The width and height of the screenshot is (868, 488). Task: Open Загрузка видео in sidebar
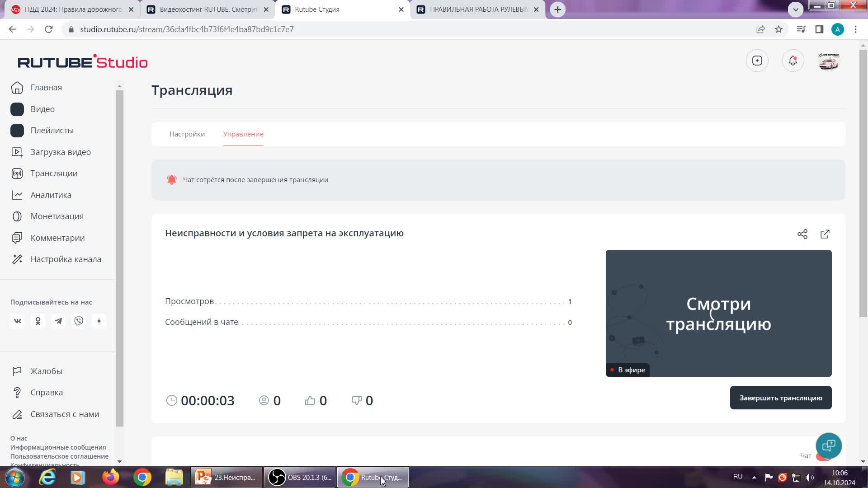(60, 152)
